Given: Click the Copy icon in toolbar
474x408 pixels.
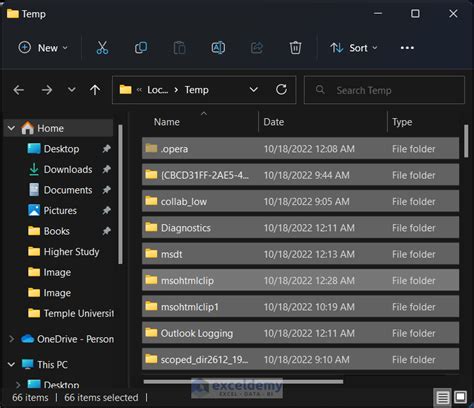Looking at the screenshot, I should [x=141, y=48].
